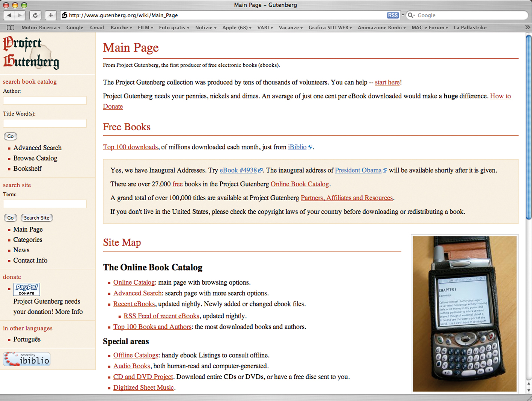Go forward with the Safari forward arrow
The image size is (532, 401).
(x=20, y=15)
